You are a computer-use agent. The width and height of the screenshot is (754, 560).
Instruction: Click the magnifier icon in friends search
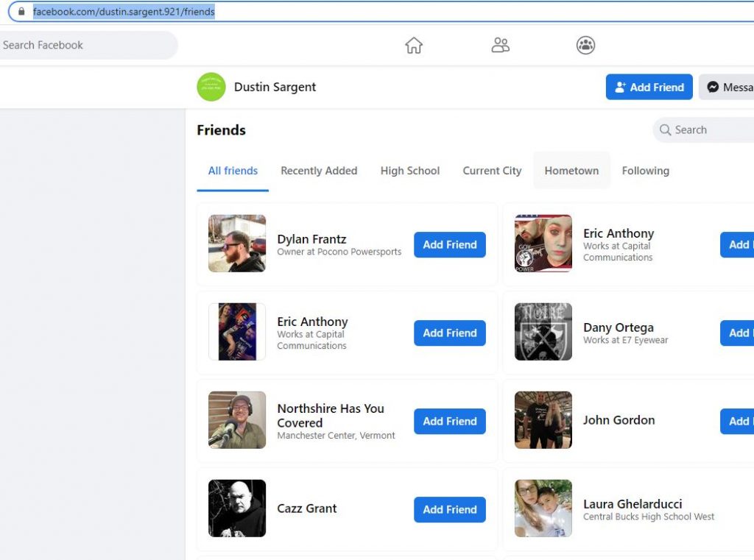point(665,130)
